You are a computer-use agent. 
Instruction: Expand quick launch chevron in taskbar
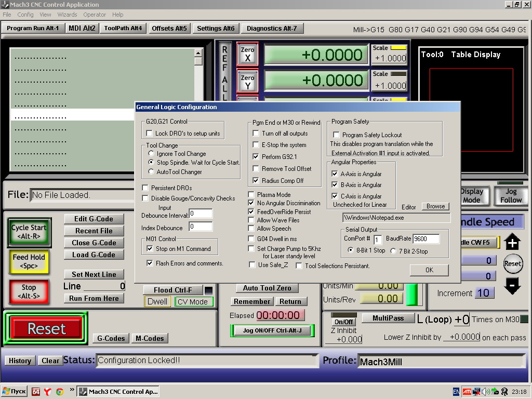point(72,390)
